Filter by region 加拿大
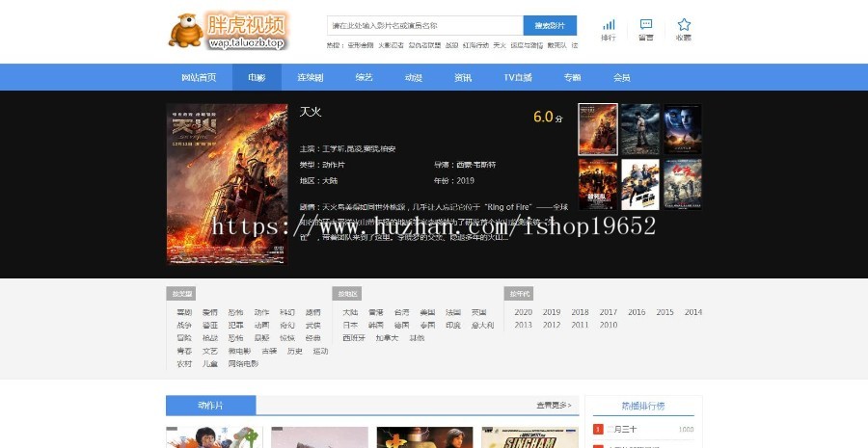The height and width of the screenshot is (448, 868). pyautogui.click(x=387, y=337)
